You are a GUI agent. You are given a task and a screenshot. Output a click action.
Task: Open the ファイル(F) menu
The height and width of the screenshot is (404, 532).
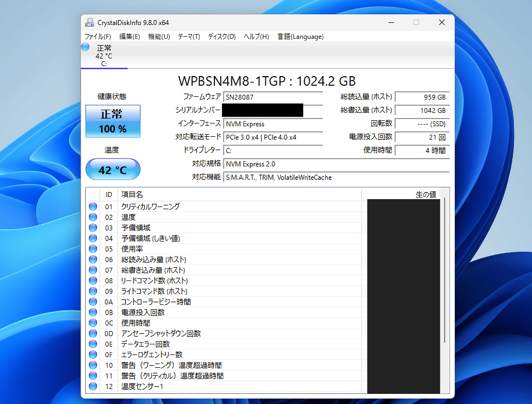point(98,36)
